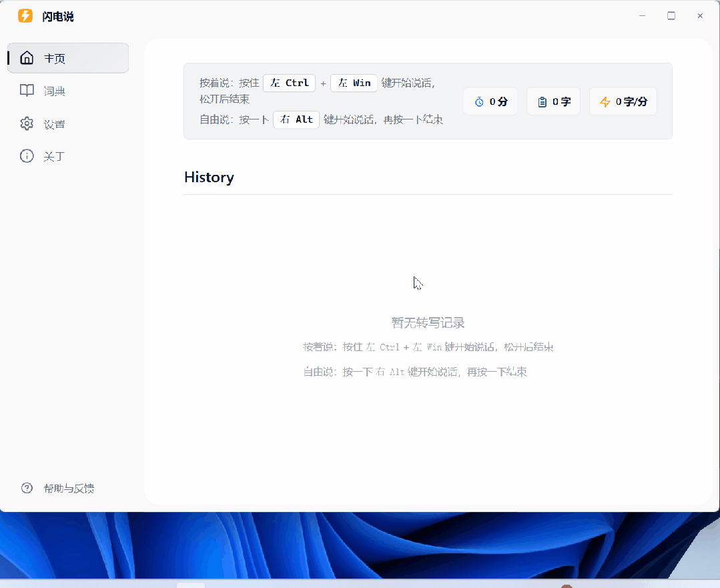Click the clipboard icon on 0字
This screenshot has height=588, width=720.
[x=542, y=101]
